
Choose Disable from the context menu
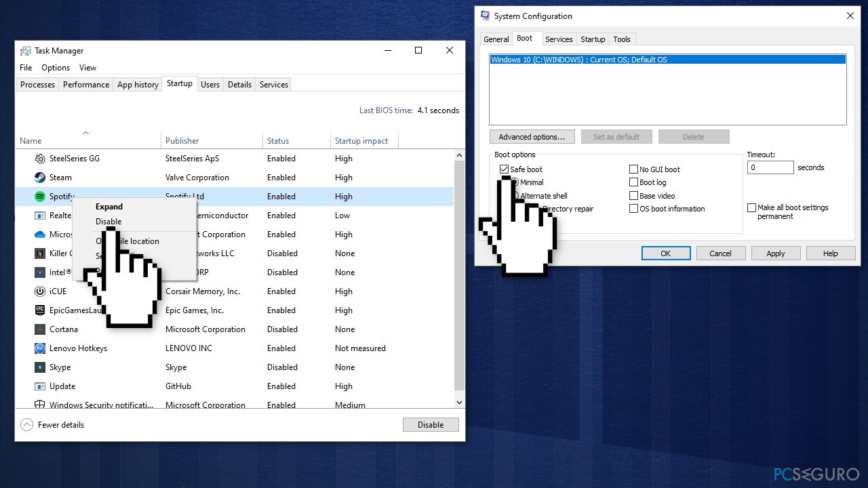(108, 222)
